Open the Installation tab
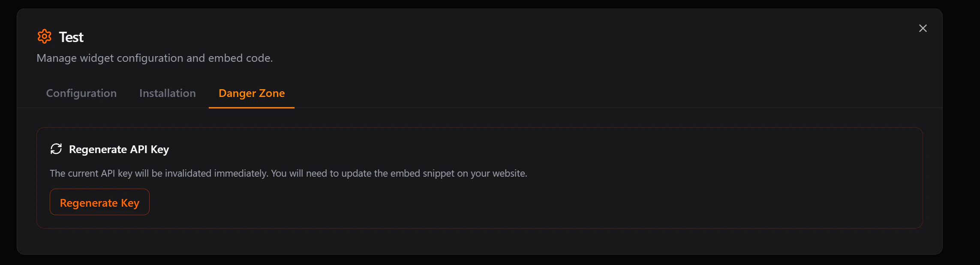The image size is (980, 265). tap(167, 93)
